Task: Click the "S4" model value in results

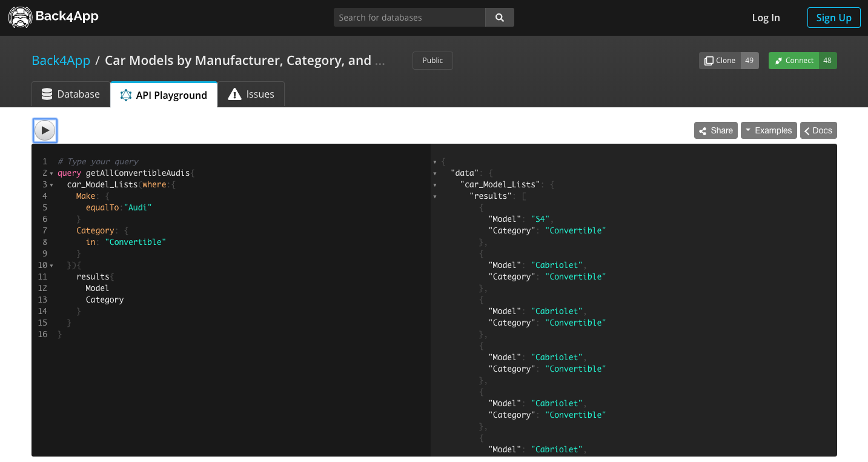Action: tap(540, 219)
